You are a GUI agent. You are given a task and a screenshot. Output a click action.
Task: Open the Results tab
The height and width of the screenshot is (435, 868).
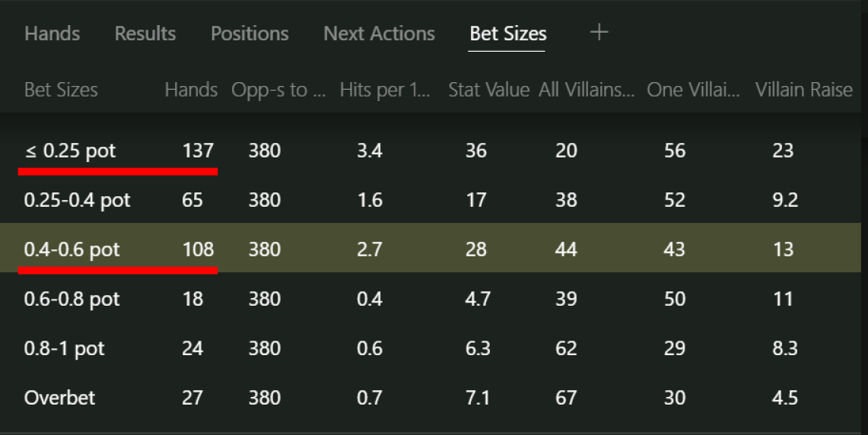(145, 33)
